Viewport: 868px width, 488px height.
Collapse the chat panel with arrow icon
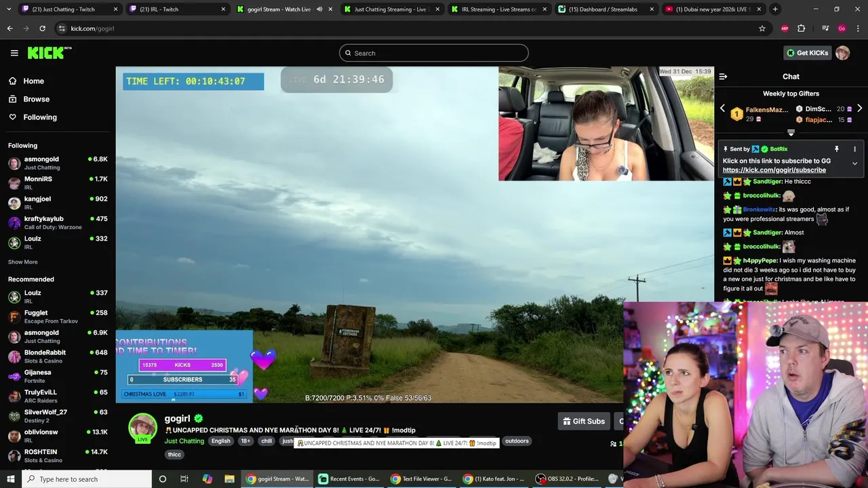(x=723, y=77)
